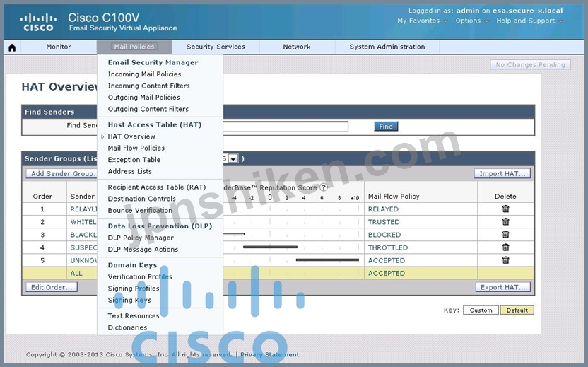Select DLP Policy Manager
588x367 pixels.
point(141,238)
